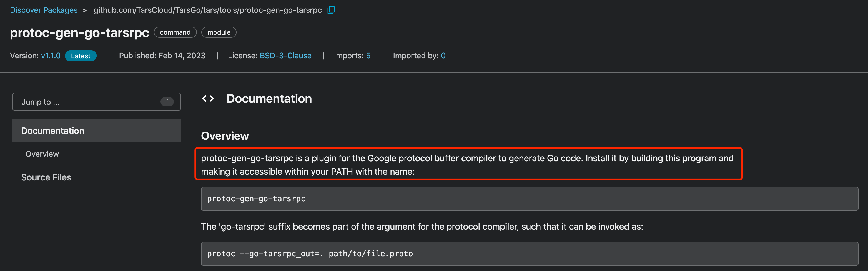Open the Imports count link
The image size is (868, 271).
[368, 56]
